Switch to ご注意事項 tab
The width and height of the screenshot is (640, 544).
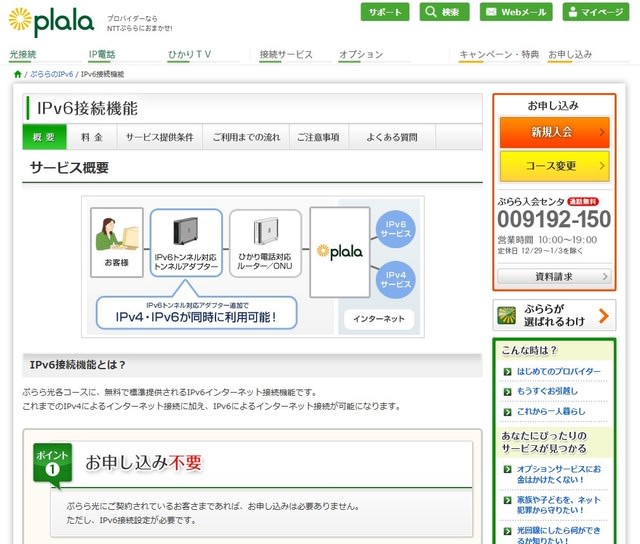click(319, 137)
